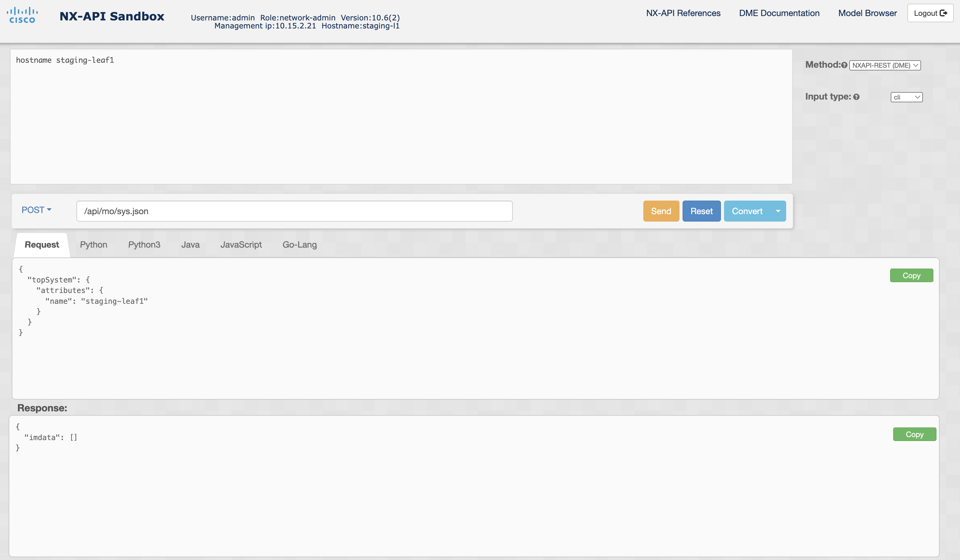
Task: Click the Input type help icon
Action: coord(856,97)
